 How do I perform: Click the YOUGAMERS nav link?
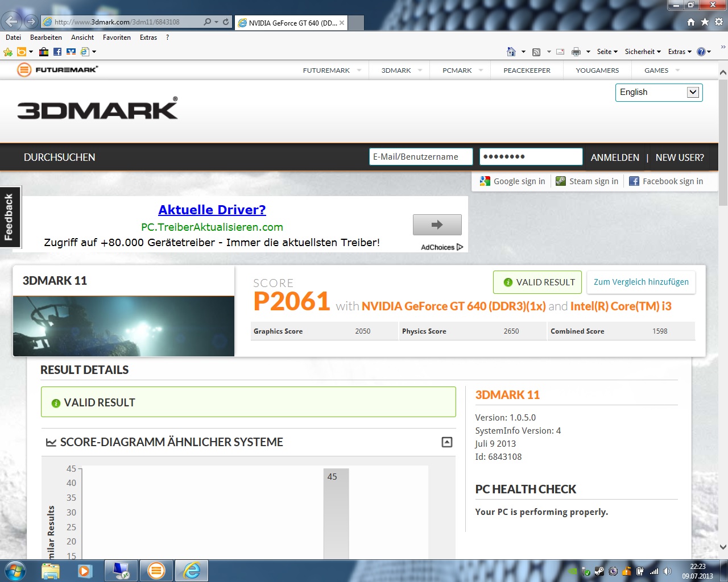click(597, 70)
